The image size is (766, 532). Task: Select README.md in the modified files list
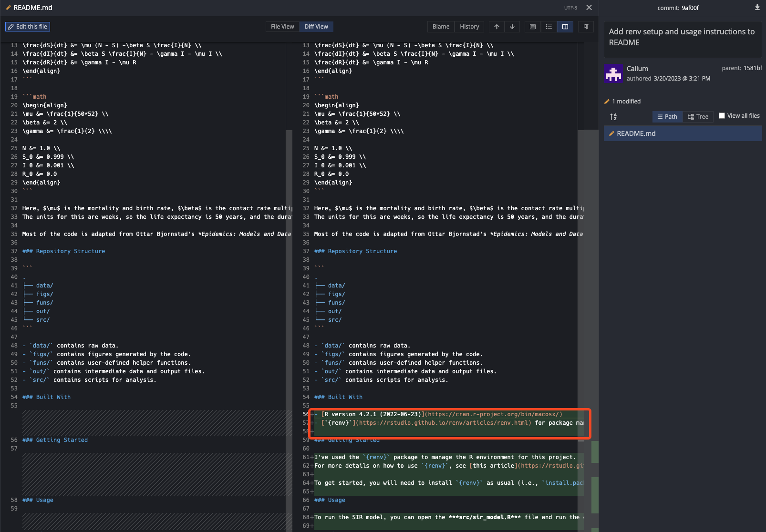[x=636, y=133]
